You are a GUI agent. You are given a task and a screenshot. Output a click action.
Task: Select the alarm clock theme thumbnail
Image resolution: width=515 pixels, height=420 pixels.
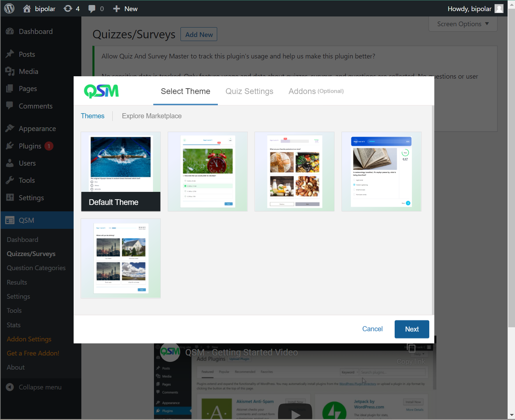208,172
